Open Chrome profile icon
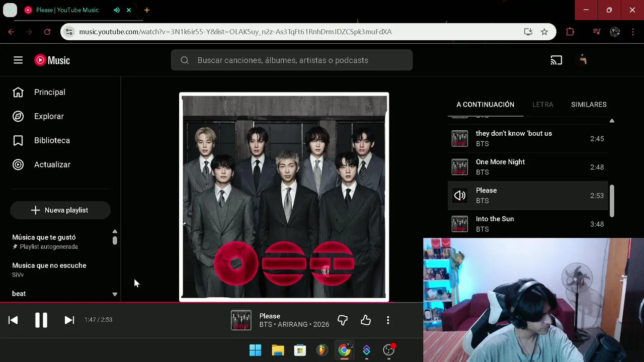The image size is (644, 362). 615,32
